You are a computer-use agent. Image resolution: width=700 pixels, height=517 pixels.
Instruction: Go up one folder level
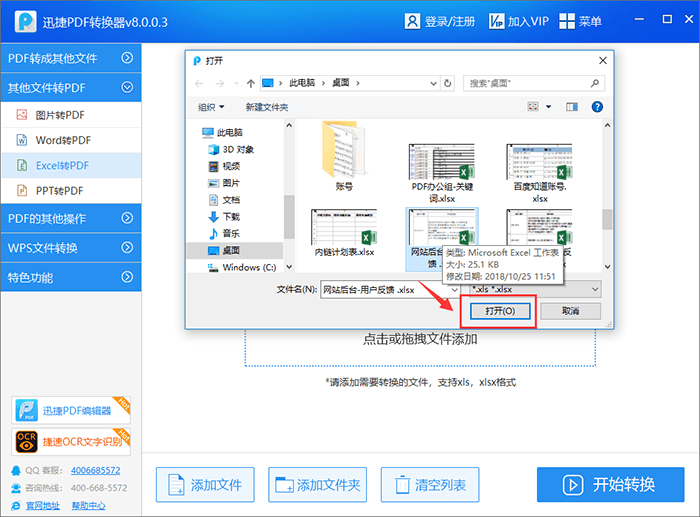point(251,83)
